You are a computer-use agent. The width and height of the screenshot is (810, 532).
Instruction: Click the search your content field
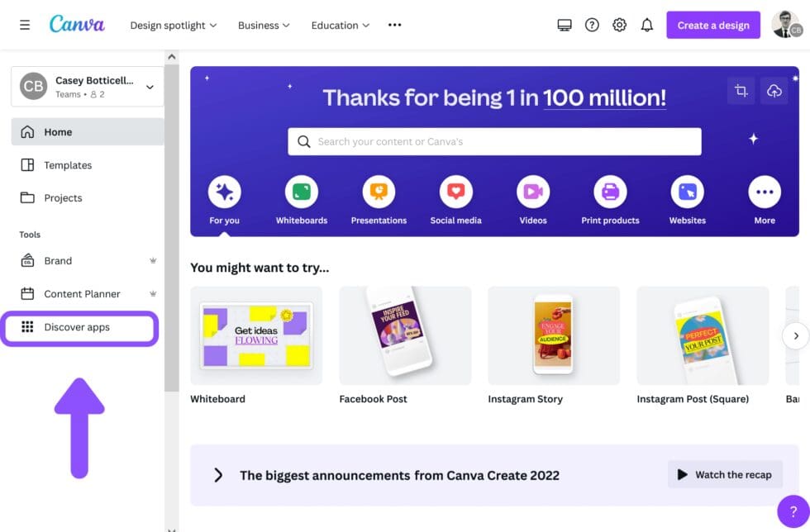pyautogui.click(x=494, y=141)
